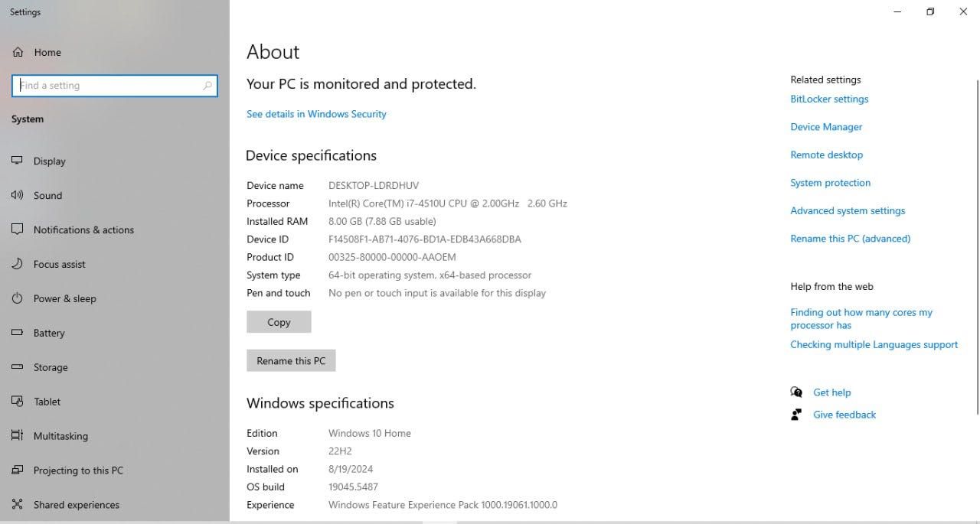
Task: Open Notifications & actions settings
Action: click(x=115, y=229)
